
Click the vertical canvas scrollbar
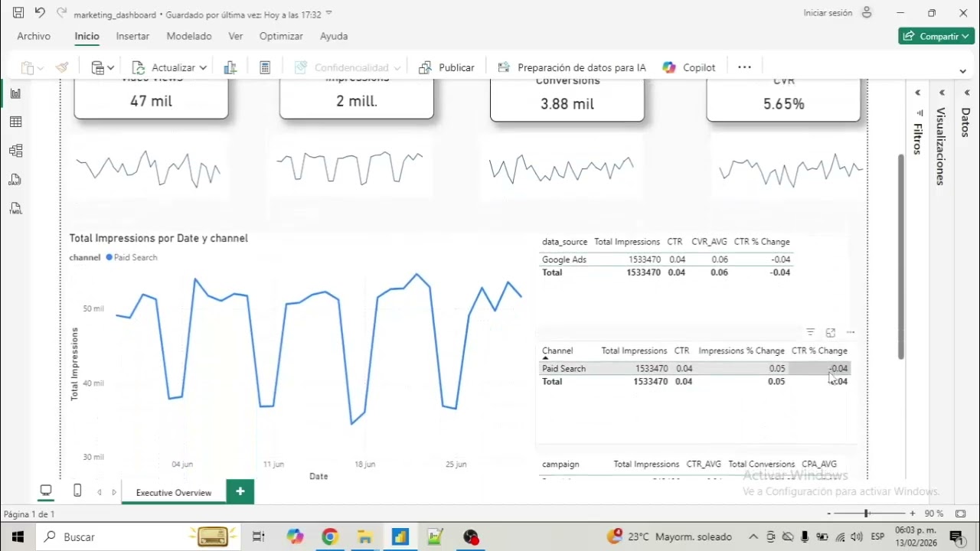pos(900,256)
